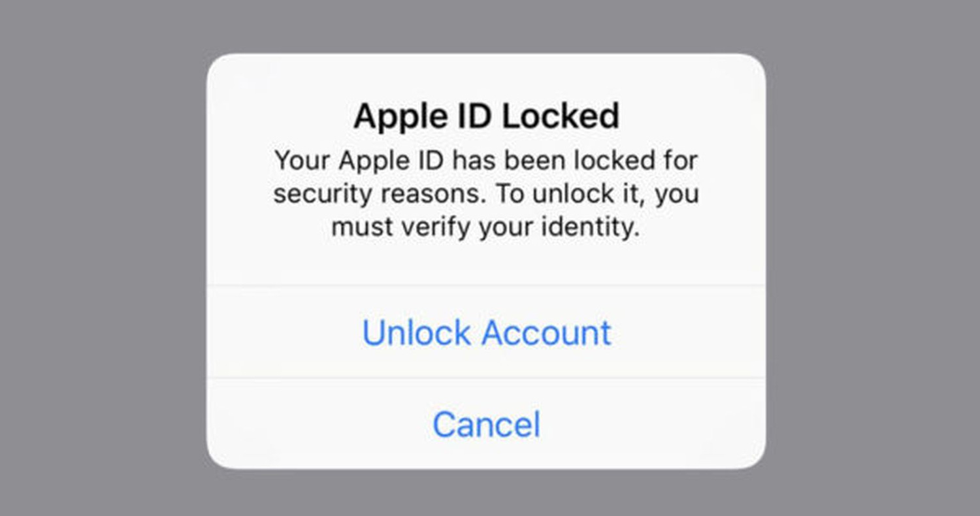980x516 pixels.
Task: Click the divider line above Unlock Account
Action: [486, 285]
